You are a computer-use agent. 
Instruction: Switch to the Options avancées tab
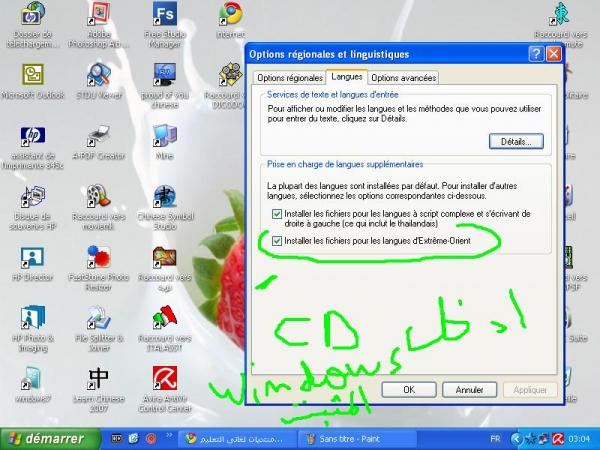403,78
